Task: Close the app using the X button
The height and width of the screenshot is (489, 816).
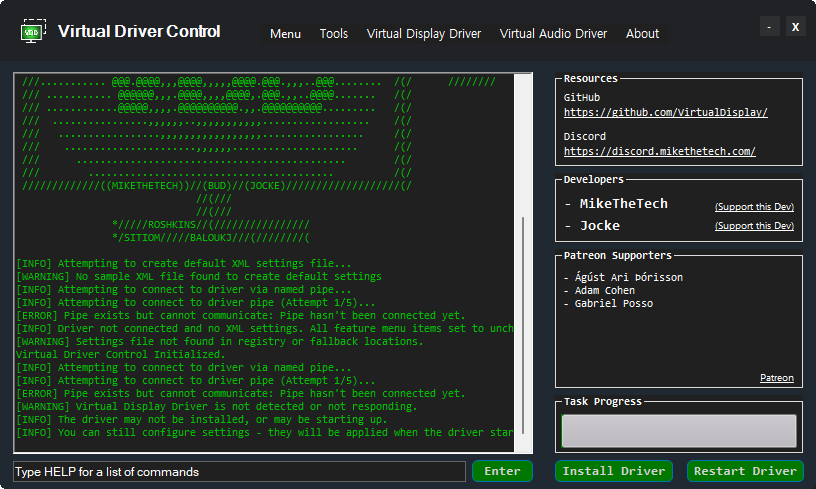Action: (x=795, y=27)
